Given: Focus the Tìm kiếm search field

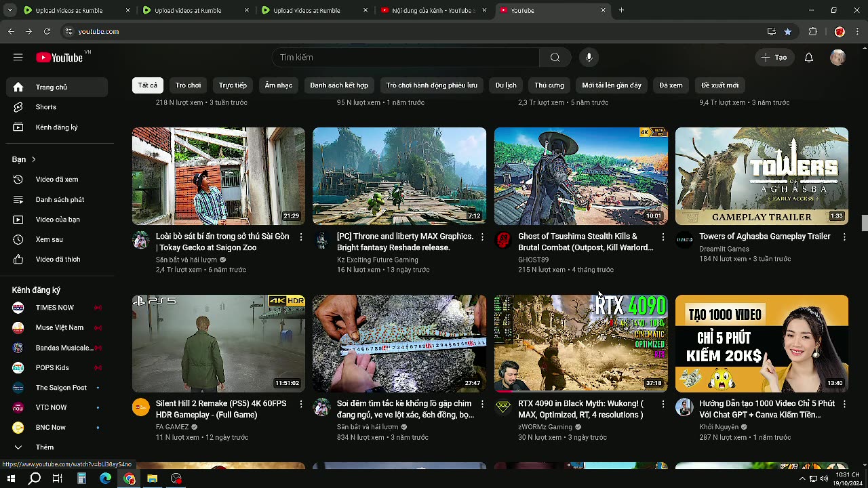Looking at the screenshot, I should [x=406, y=58].
